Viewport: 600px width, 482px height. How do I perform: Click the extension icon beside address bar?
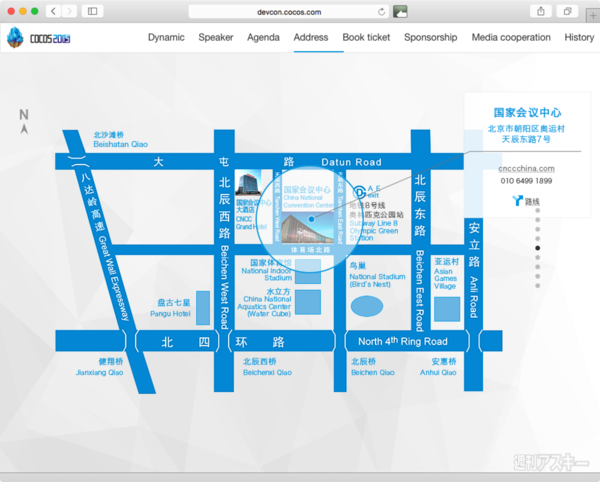(x=400, y=11)
